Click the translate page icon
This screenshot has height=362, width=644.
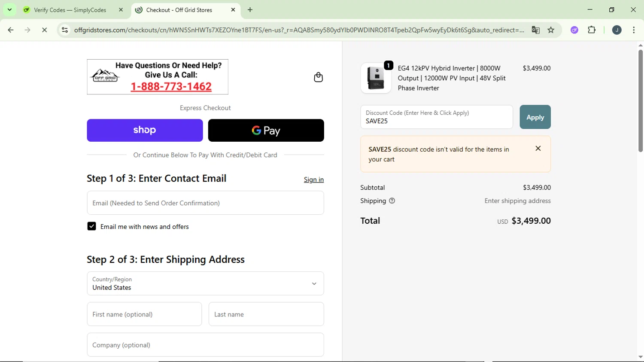(535, 30)
